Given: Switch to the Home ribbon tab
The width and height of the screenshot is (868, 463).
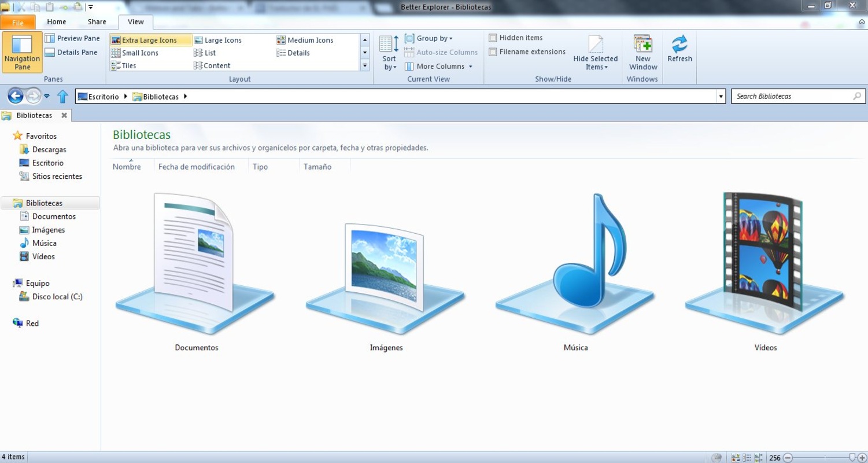Looking at the screenshot, I should (x=57, y=22).
